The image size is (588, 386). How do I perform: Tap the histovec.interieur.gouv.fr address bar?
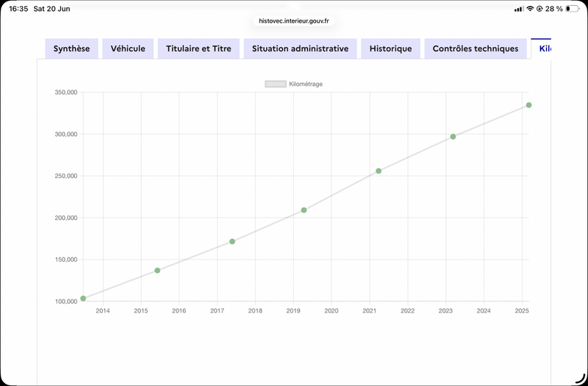tap(293, 21)
